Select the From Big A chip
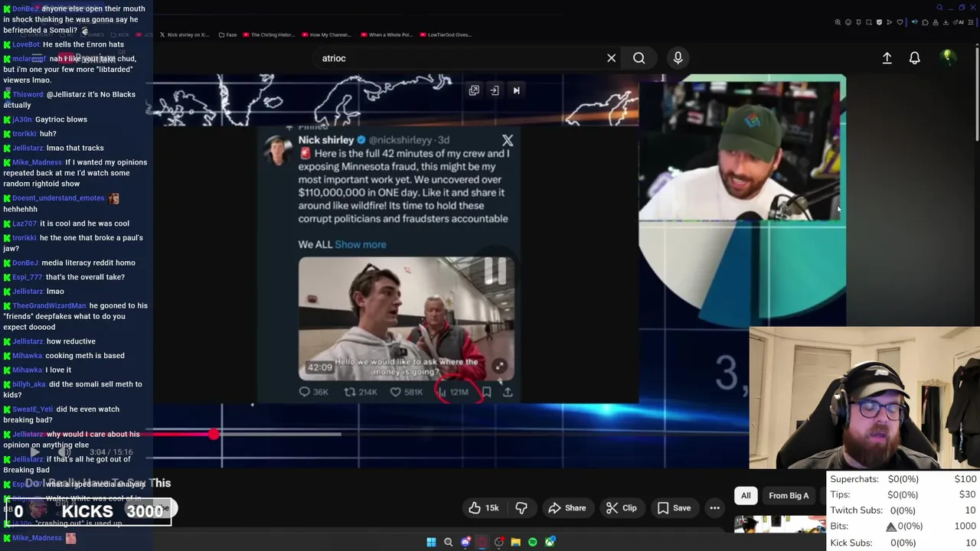Screen dimensions: 980x551 [x=789, y=495]
